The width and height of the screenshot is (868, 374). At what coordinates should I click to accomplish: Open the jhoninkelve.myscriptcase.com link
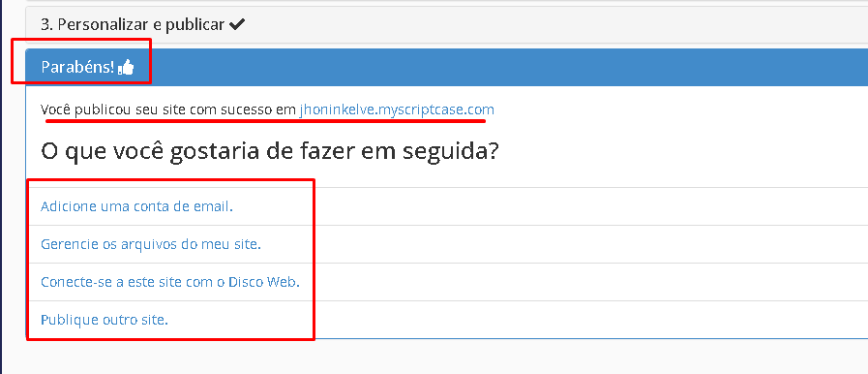[397, 109]
